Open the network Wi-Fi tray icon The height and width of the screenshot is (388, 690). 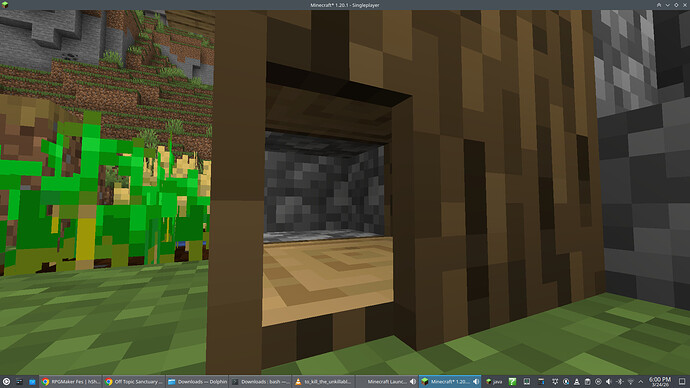[x=630, y=381]
